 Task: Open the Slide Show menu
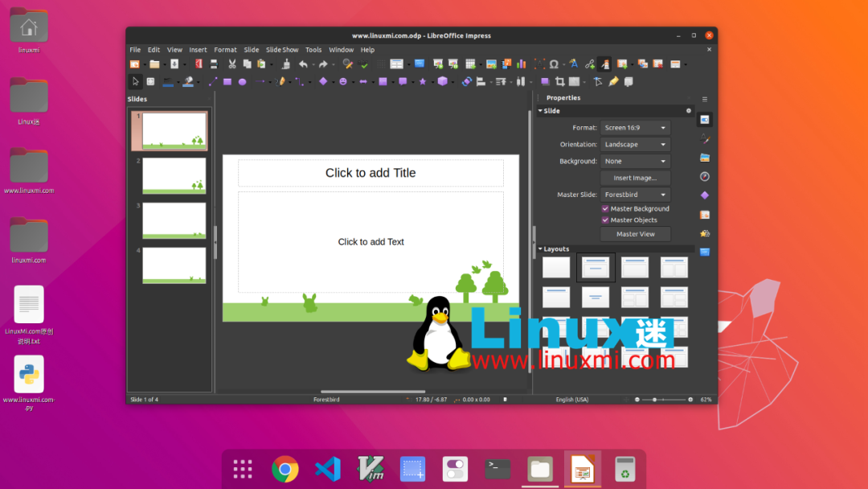pos(282,50)
